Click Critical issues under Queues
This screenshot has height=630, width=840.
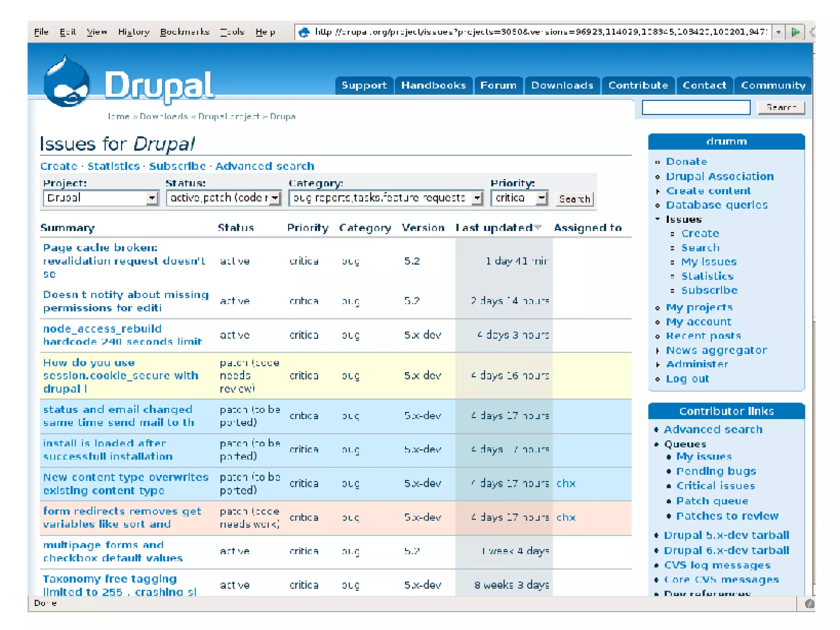click(715, 486)
